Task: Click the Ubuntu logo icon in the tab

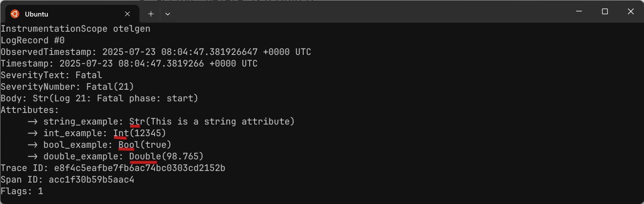Action: [x=15, y=14]
